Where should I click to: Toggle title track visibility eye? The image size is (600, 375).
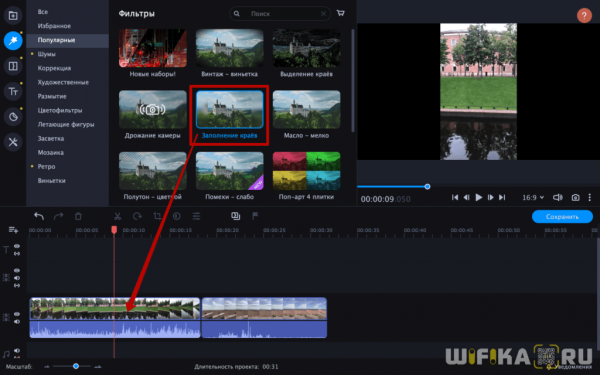[x=17, y=246]
